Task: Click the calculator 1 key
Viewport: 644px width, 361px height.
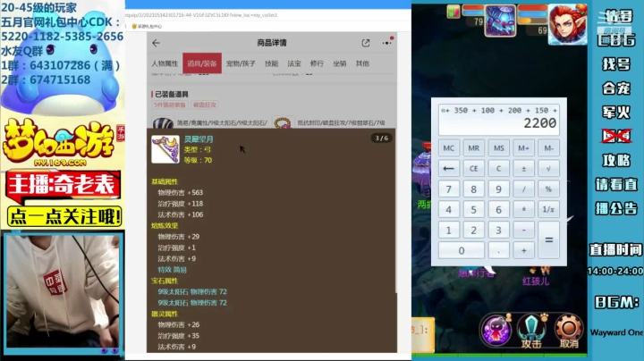Action: (448, 231)
